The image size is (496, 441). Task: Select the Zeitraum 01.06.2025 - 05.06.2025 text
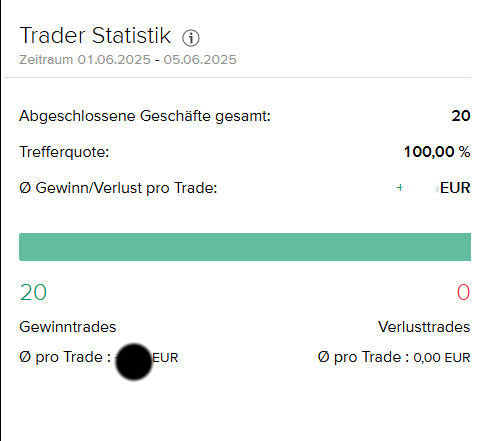pyautogui.click(x=128, y=60)
